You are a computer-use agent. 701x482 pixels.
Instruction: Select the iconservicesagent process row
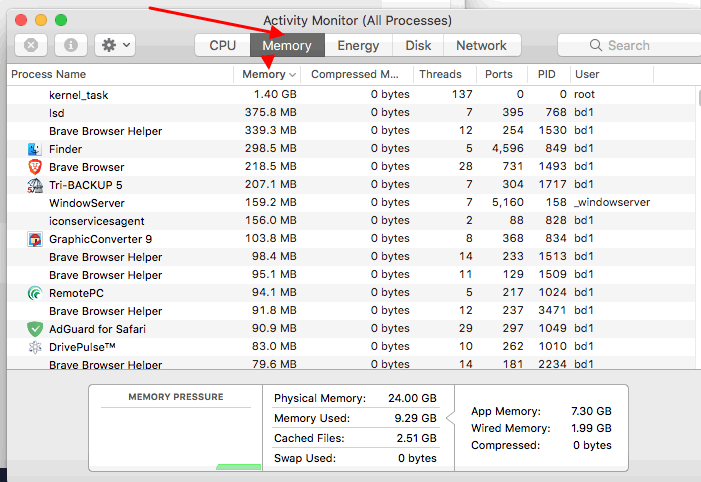[351, 221]
